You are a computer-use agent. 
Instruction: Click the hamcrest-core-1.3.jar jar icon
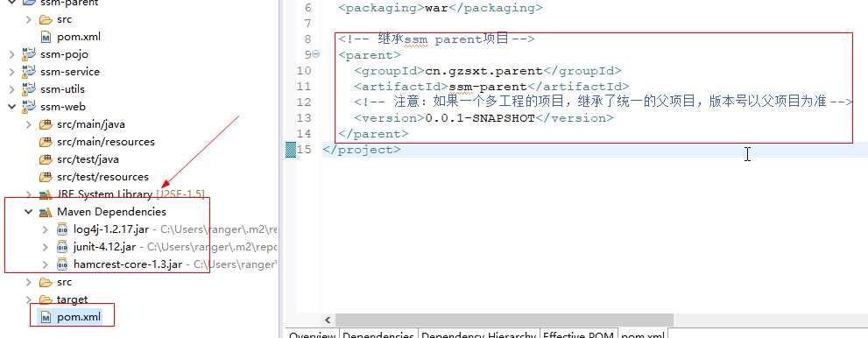click(x=62, y=264)
